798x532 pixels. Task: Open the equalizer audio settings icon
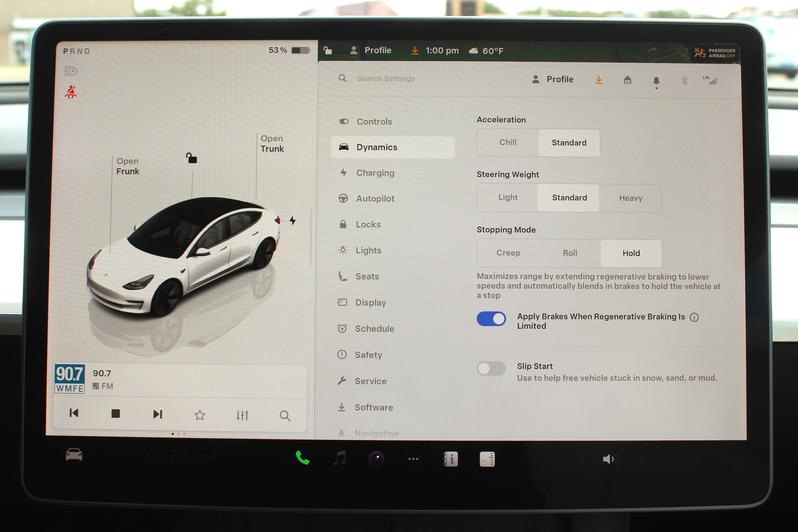click(242, 415)
